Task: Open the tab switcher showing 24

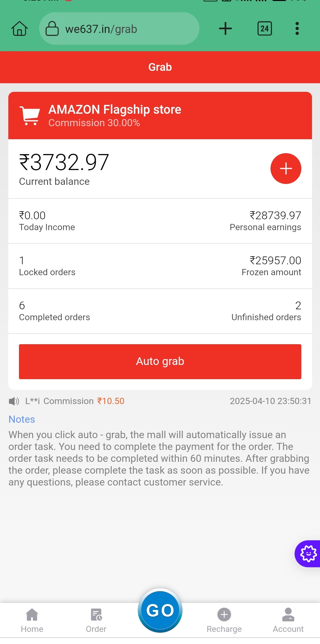Action: (x=265, y=29)
